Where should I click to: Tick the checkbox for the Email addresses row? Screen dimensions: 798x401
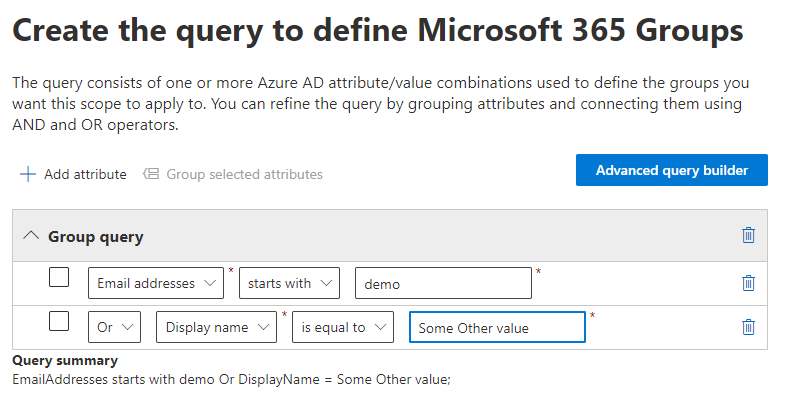pos(59,279)
